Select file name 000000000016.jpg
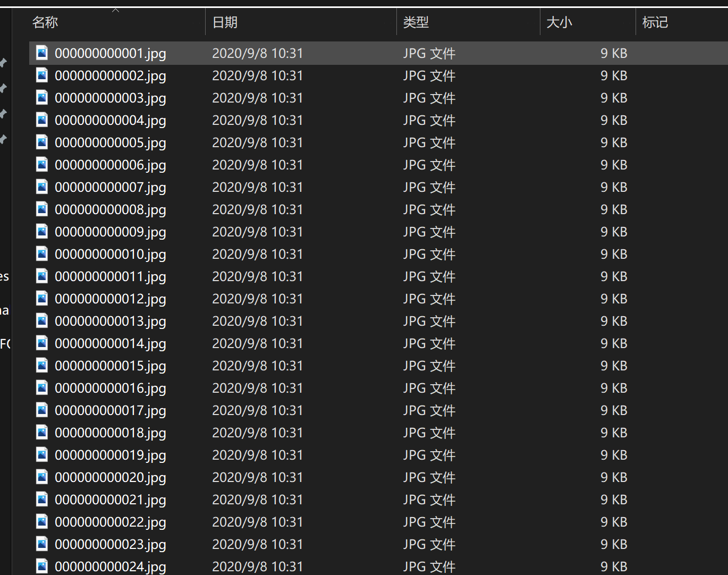This screenshot has width=728, height=575. point(111,388)
